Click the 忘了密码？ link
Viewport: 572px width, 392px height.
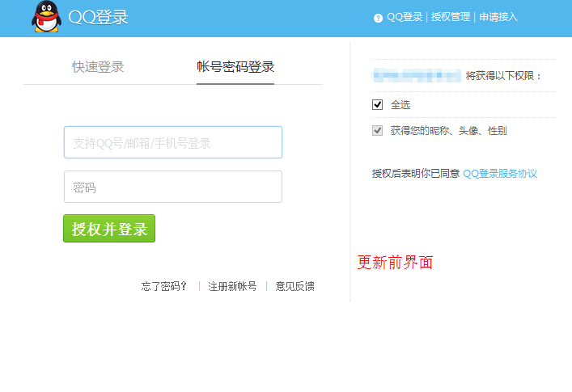pos(164,286)
